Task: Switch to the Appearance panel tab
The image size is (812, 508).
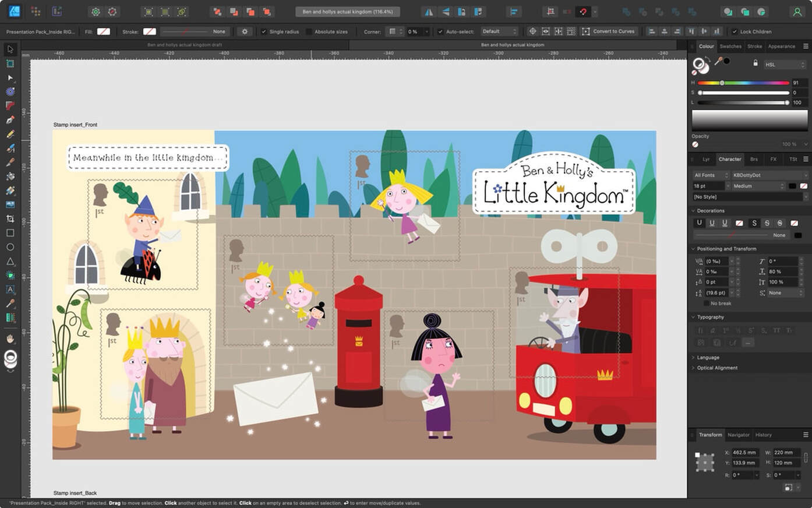Action: (x=781, y=46)
